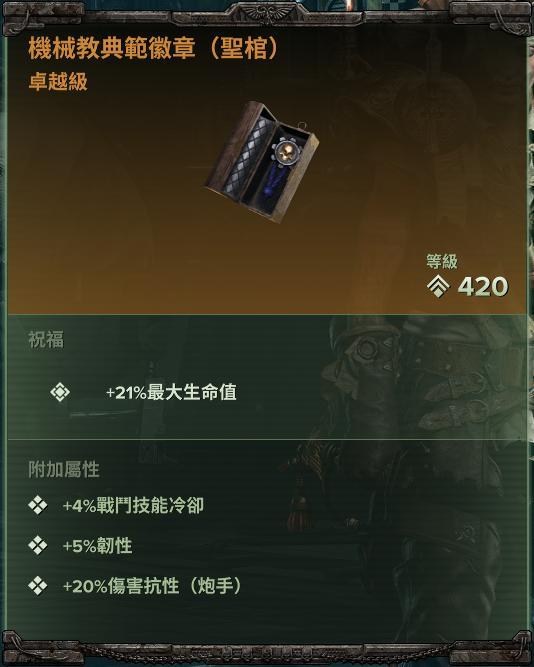Select the +5%韌性 perk text
Screen dimensions: 534x667
coord(97,545)
